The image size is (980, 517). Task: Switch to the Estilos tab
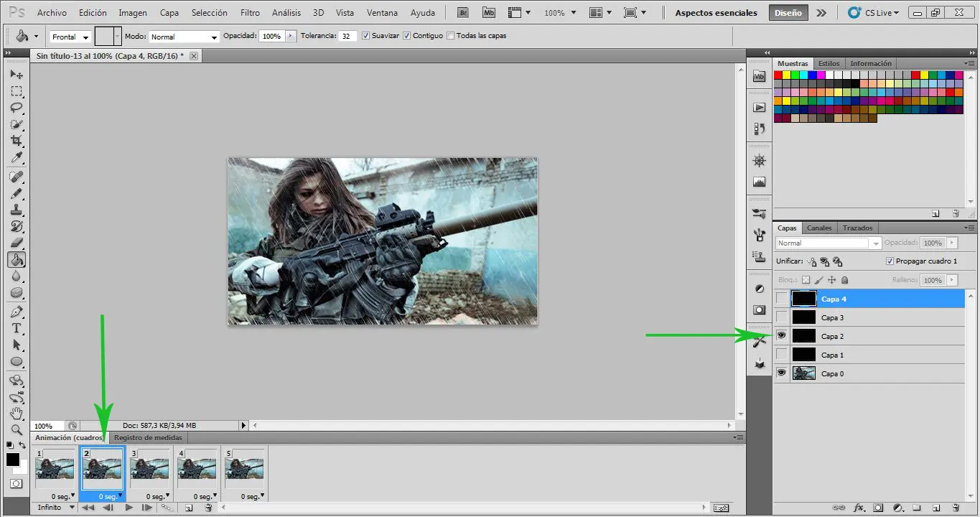coord(829,63)
